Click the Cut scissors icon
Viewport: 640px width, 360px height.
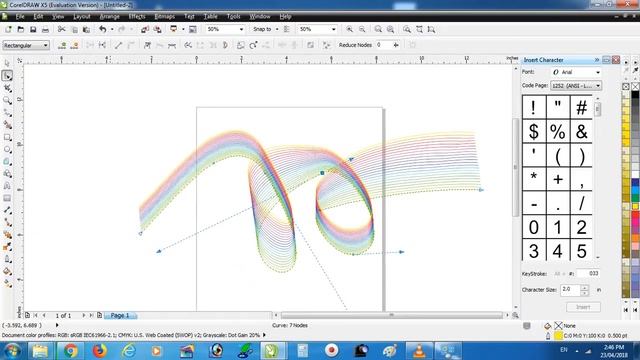point(61,29)
